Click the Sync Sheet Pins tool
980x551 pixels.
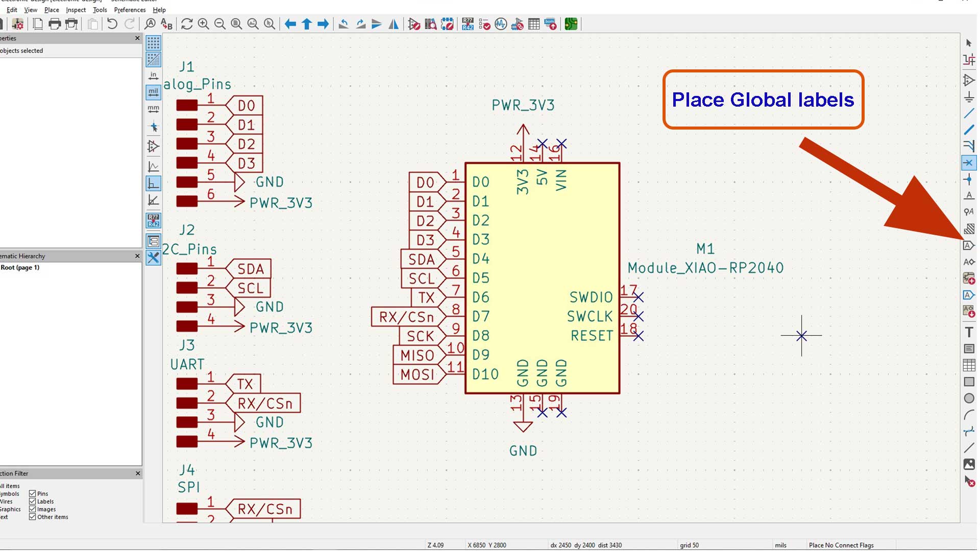pyautogui.click(x=969, y=311)
